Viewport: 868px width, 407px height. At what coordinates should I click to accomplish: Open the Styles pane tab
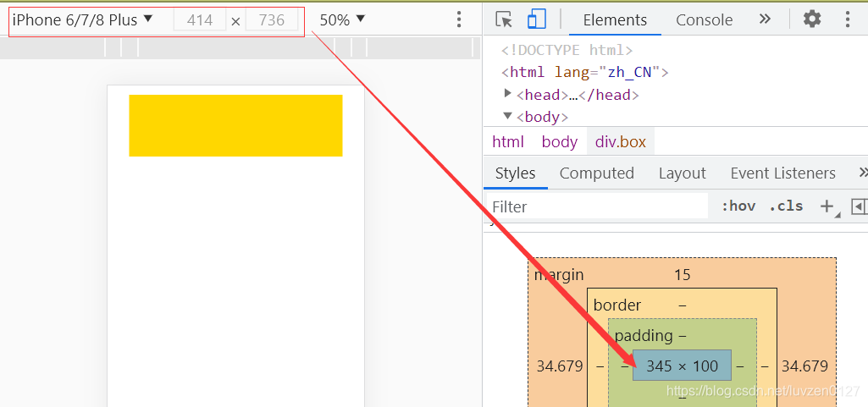point(516,173)
